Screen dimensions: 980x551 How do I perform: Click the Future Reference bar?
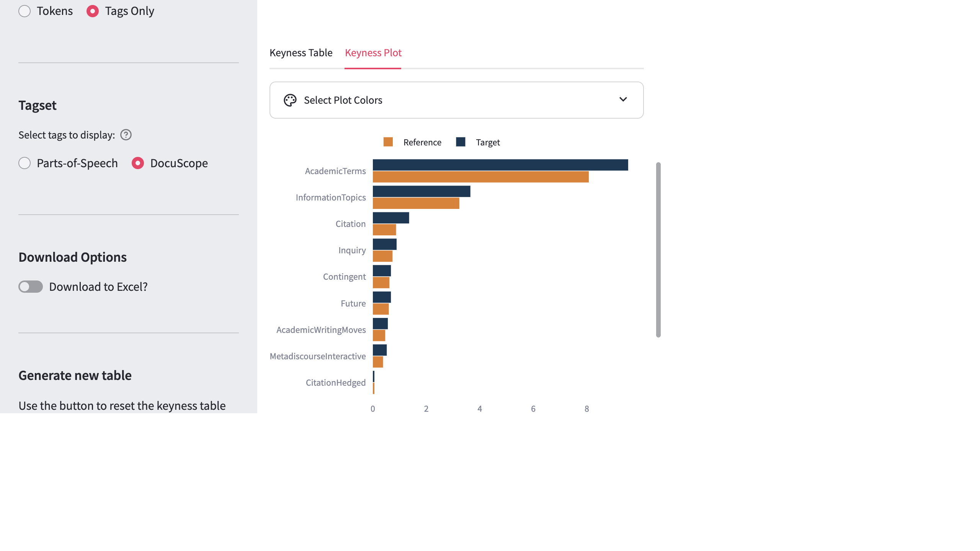coord(381,309)
